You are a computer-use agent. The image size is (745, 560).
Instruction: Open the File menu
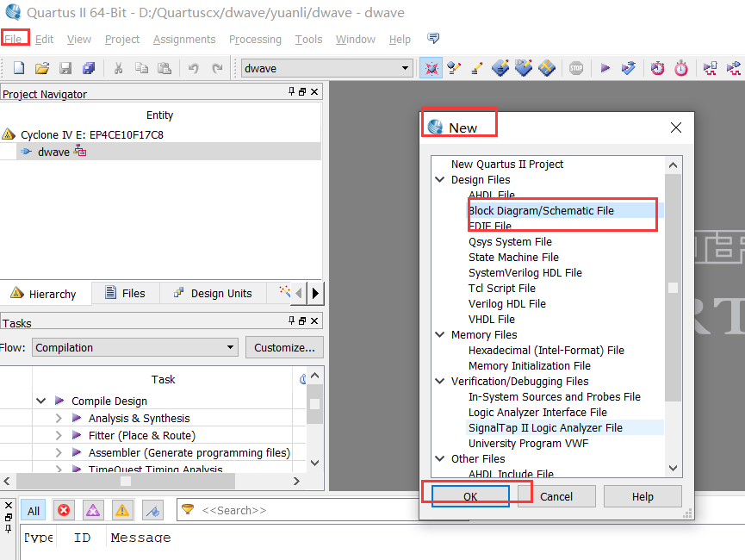pyautogui.click(x=13, y=39)
